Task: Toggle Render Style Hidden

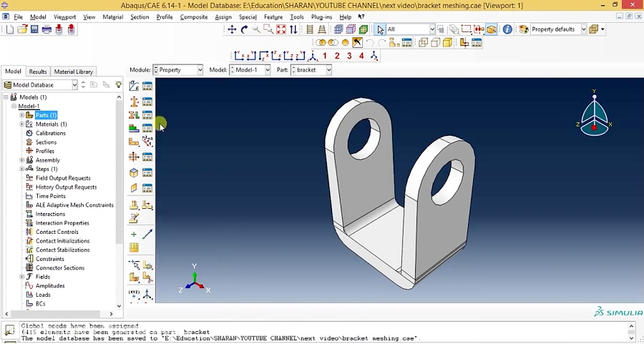Action: coord(435,43)
